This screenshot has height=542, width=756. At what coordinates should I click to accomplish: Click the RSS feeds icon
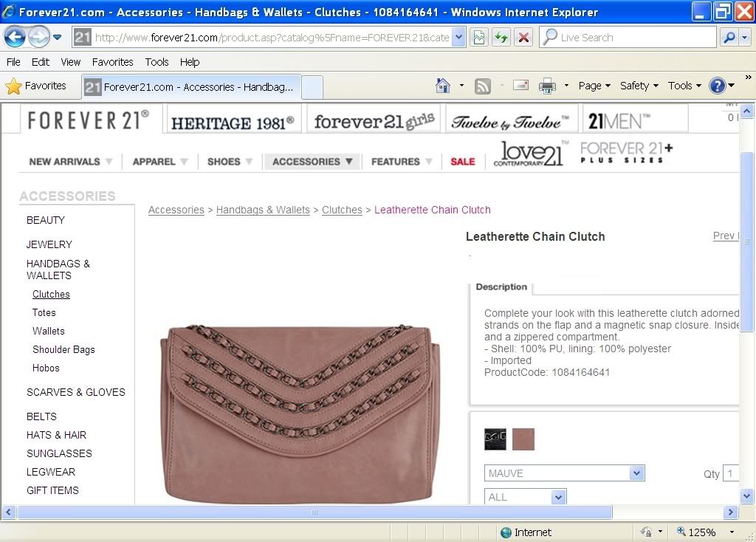click(483, 86)
